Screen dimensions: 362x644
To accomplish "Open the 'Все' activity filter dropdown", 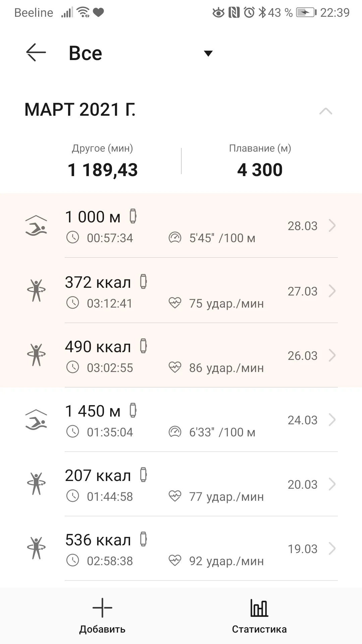I will [208, 53].
